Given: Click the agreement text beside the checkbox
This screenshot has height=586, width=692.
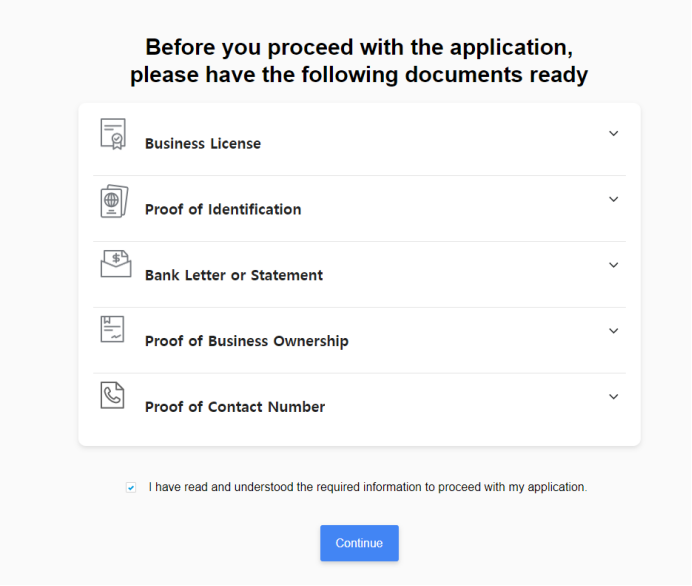Looking at the screenshot, I should point(368,487).
